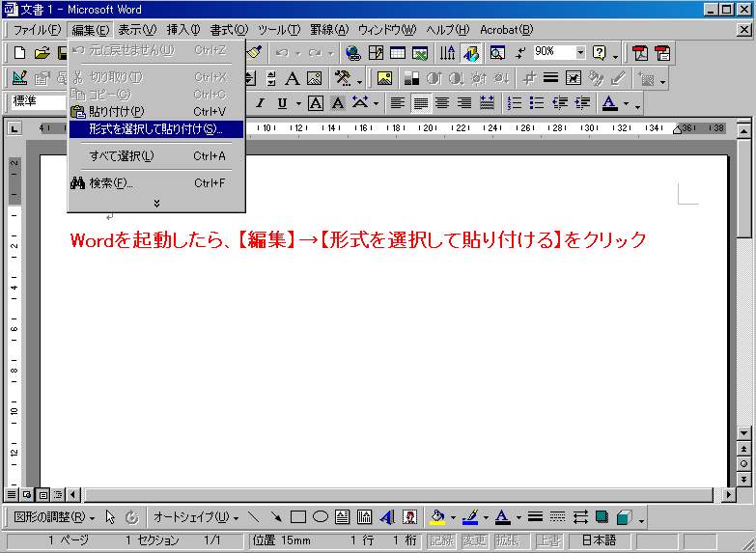Click the Shadow style icon
Screen dimensions: 756x553
(x=602, y=517)
